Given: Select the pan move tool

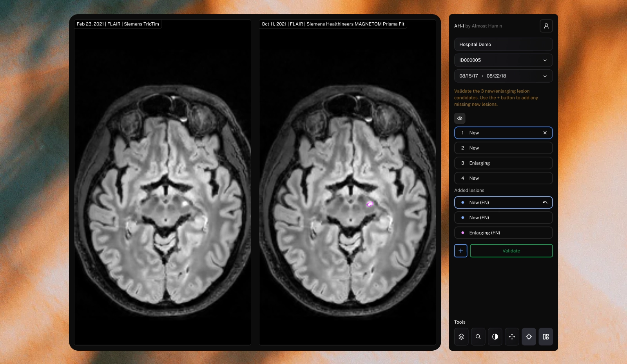Looking at the screenshot, I should coord(512,337).
